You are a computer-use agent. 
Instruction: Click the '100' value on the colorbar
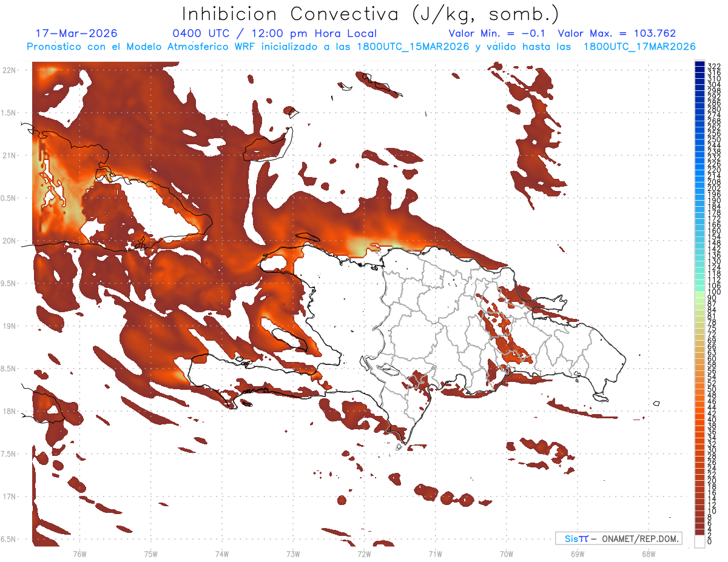click(713, 292)
